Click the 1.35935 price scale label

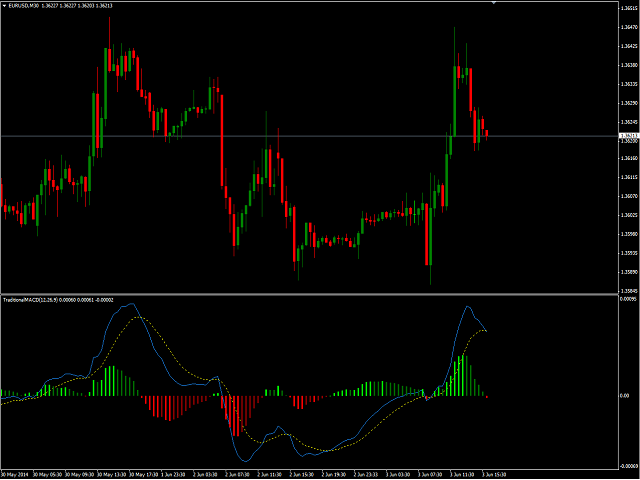(629, 253)
